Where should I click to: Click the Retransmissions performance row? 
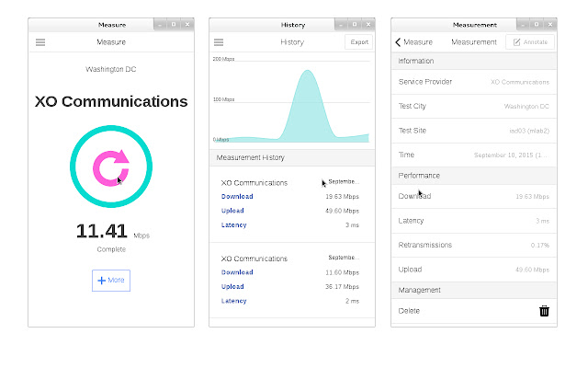(474, 246)
